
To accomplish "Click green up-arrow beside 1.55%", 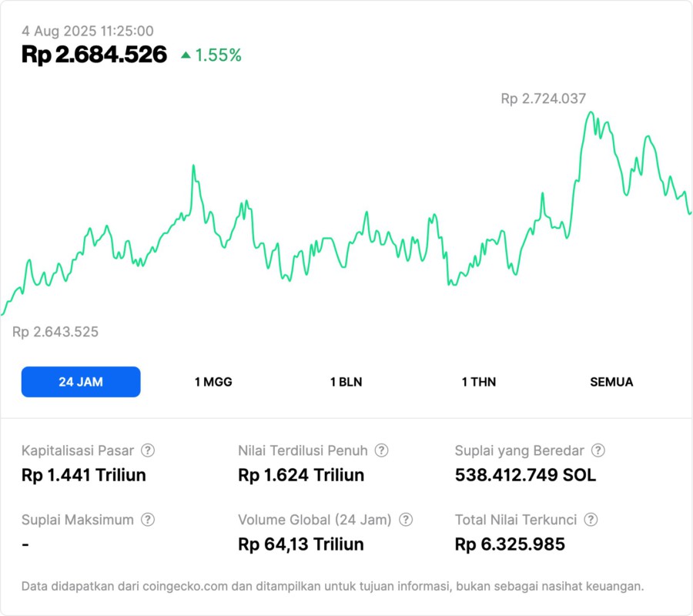I will point(186,55).
